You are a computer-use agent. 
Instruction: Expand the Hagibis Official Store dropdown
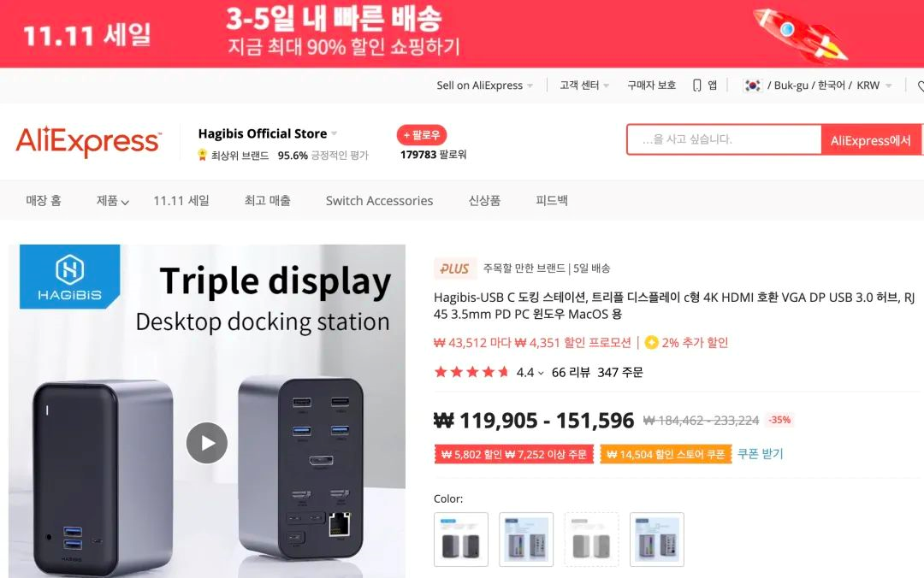pyautogui.click(x=335, y=133)
